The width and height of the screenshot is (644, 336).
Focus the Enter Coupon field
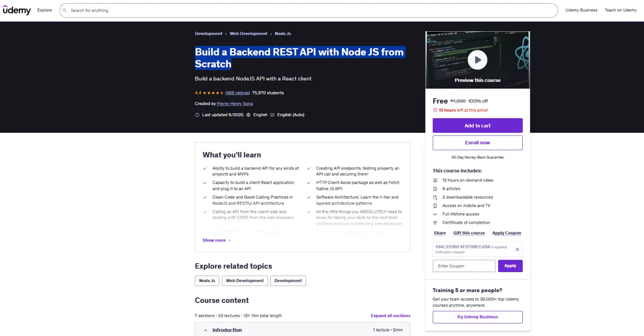[464, 266]
